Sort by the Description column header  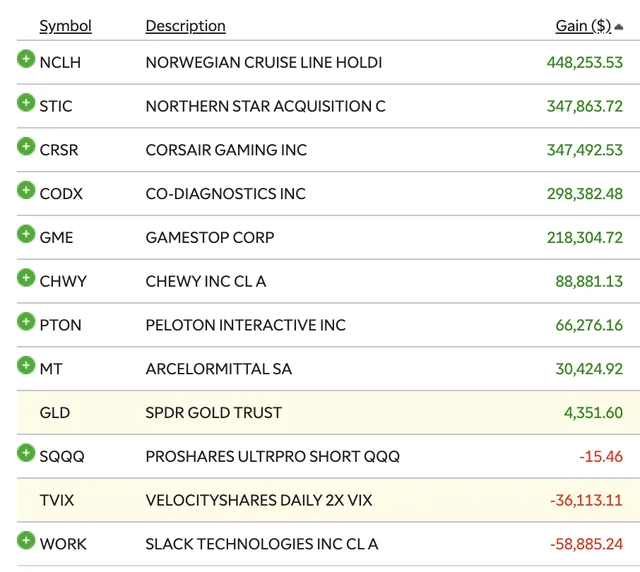pyautogui.click(x=185, y=26)
